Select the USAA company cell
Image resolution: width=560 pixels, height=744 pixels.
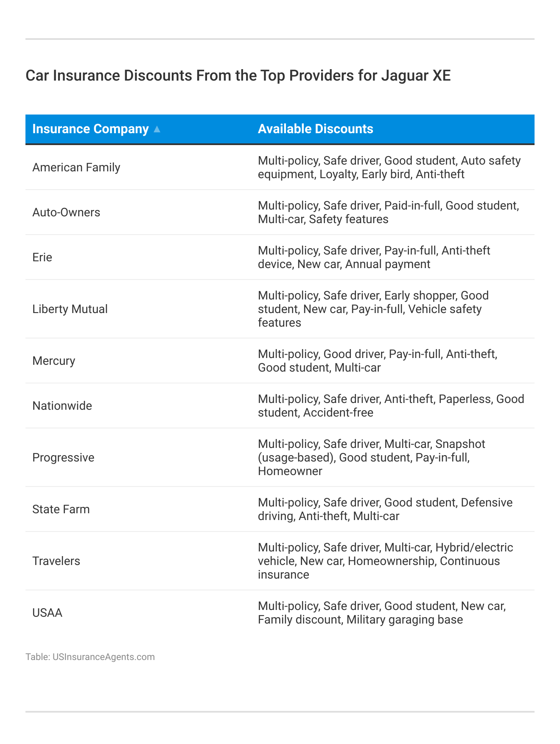pyautogui.click(x=48, y=613)
